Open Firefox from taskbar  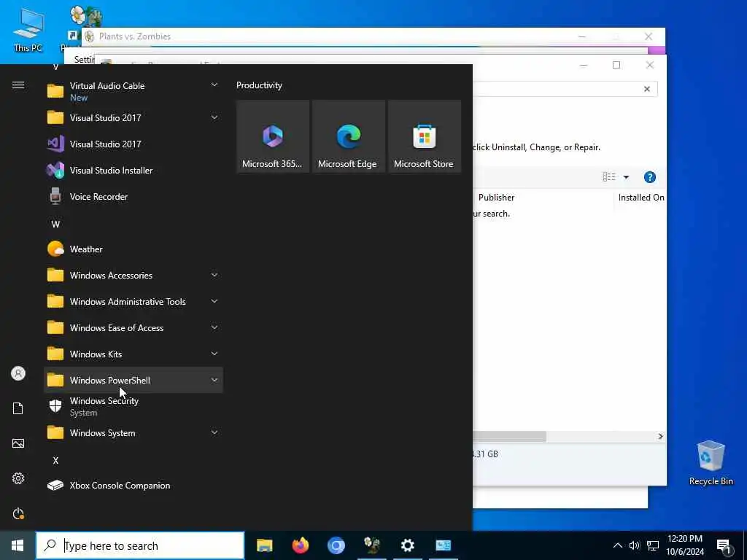click(300, 545)
